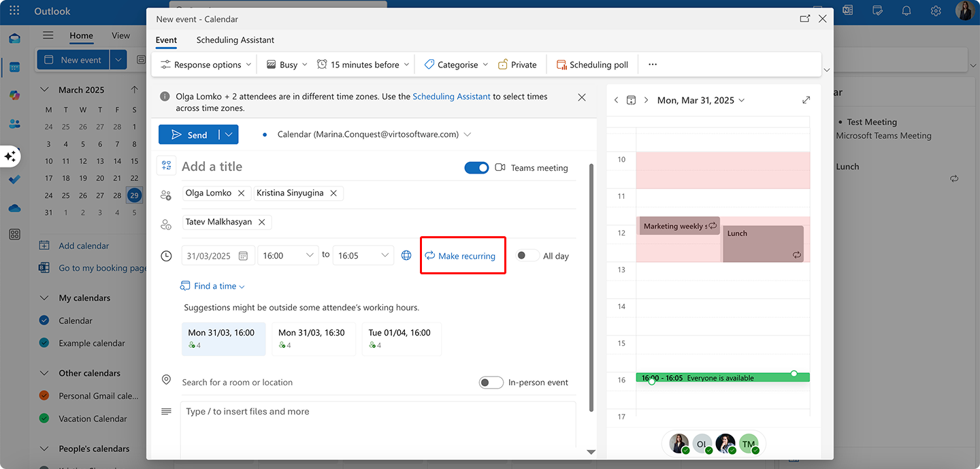Change the 15 minutes before reminder
This screenshot has height=469, width=980.
(x=363, y=64)
